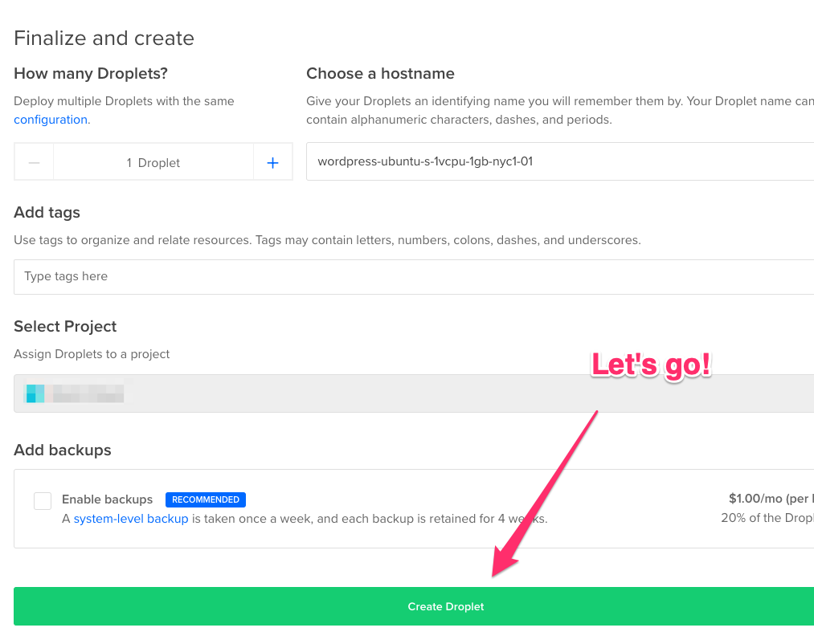Click the Enable backups label text
Image resolution: width=814 pixels, height=644 pixels.
pos(107,499)
